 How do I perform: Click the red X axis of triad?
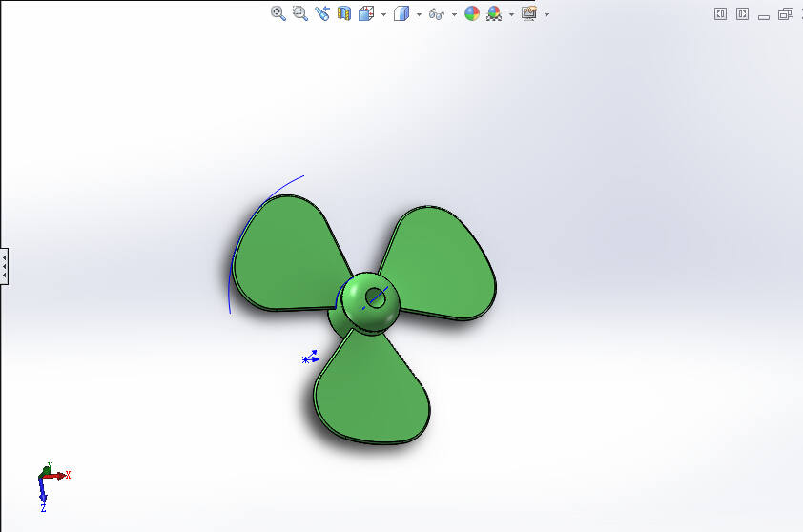[x=57, y=476]
